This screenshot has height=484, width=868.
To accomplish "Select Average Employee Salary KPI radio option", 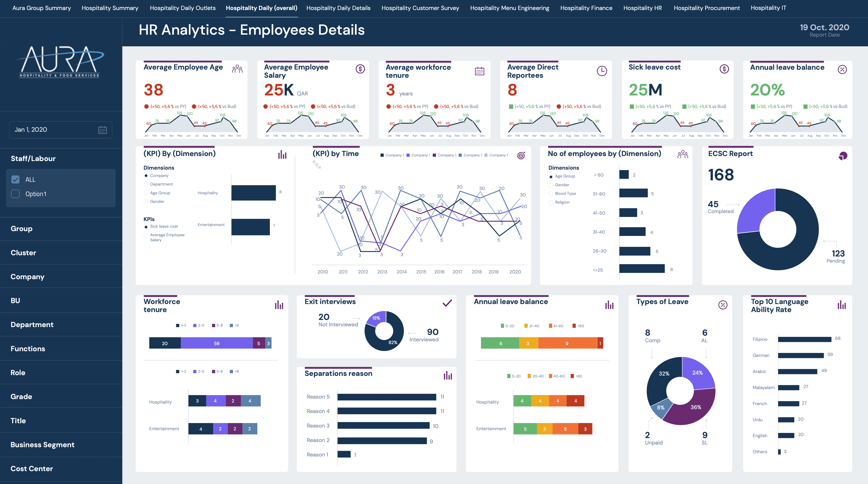I will pos(146,235).
